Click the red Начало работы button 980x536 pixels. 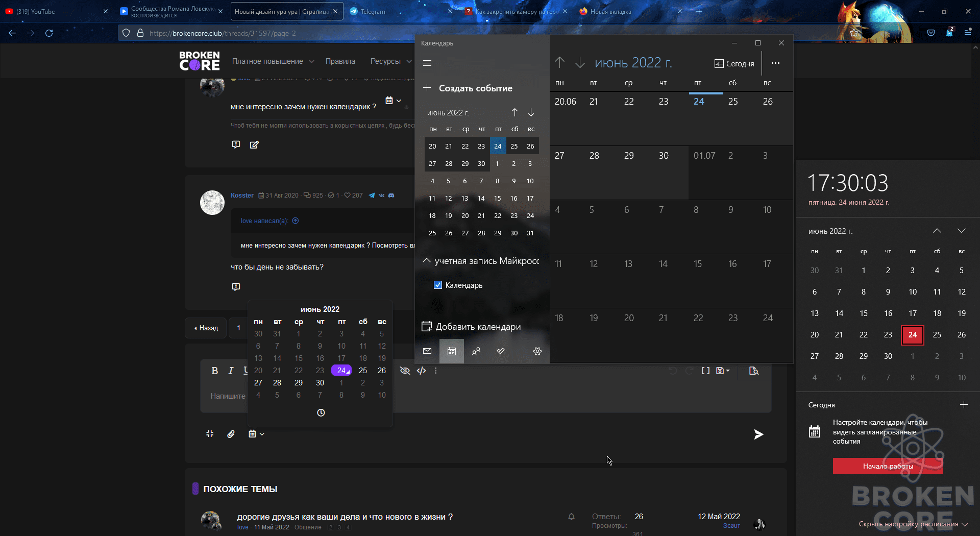tap(888, 466)
